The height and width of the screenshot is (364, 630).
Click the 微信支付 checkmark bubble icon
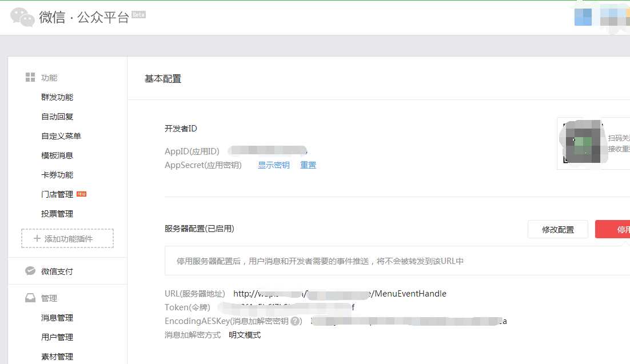(30, 271)
